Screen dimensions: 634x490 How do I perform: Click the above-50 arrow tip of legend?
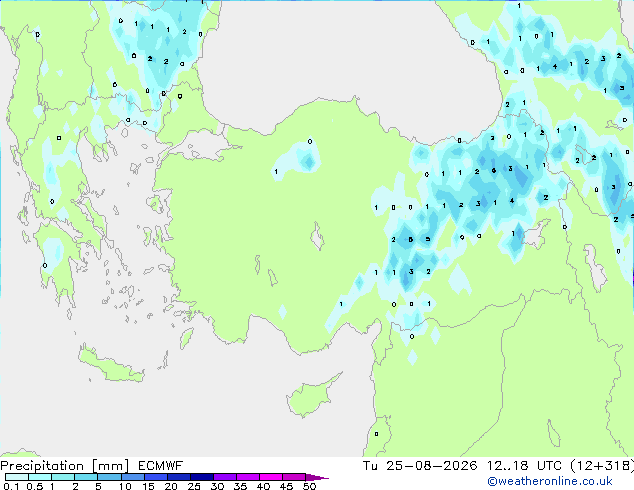pyautogui.click(x=317, y=477)
